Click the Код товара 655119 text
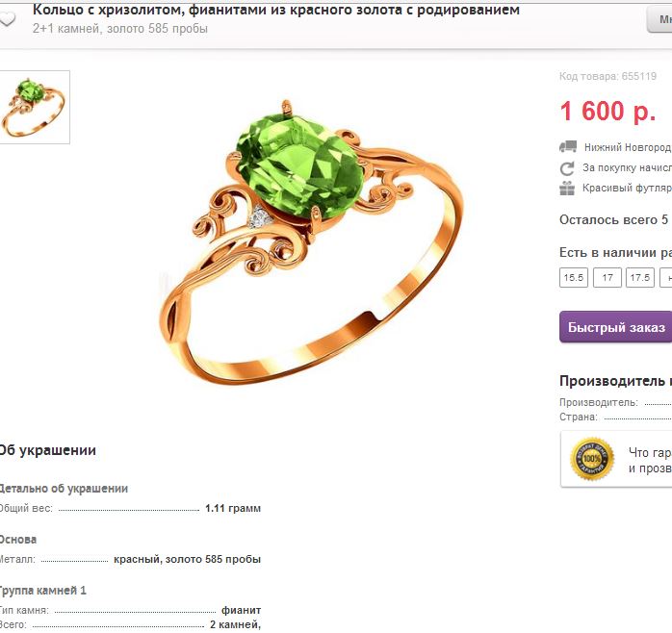This screenshot has width=672, height=633. pos(607,76)
